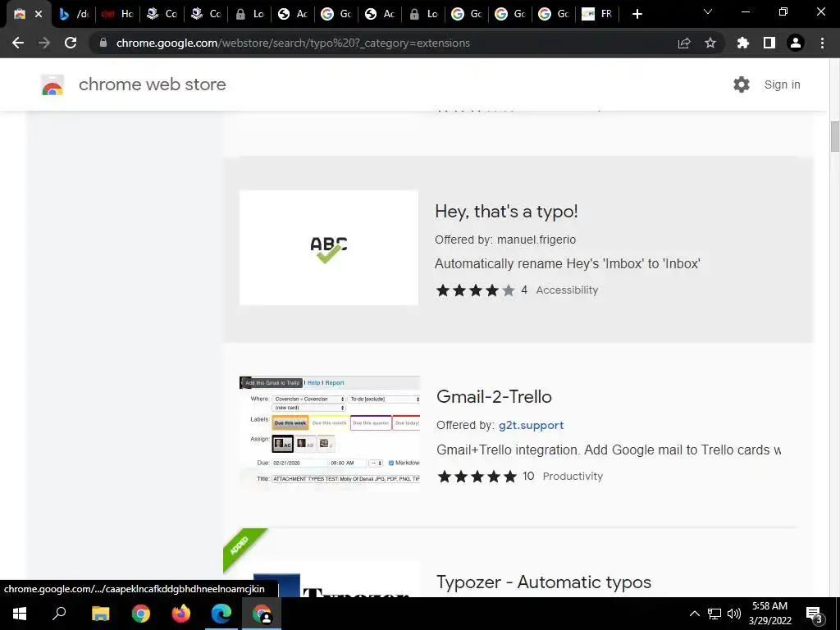Open the Chrome profile avatar menu
Viewport: 840px width, 630px height.
796,43
